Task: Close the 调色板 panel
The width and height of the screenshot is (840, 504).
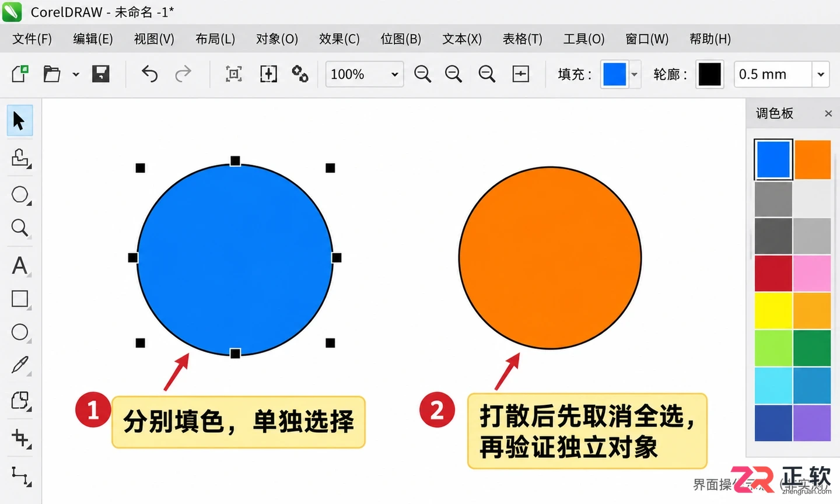Action: coord(828,114)
